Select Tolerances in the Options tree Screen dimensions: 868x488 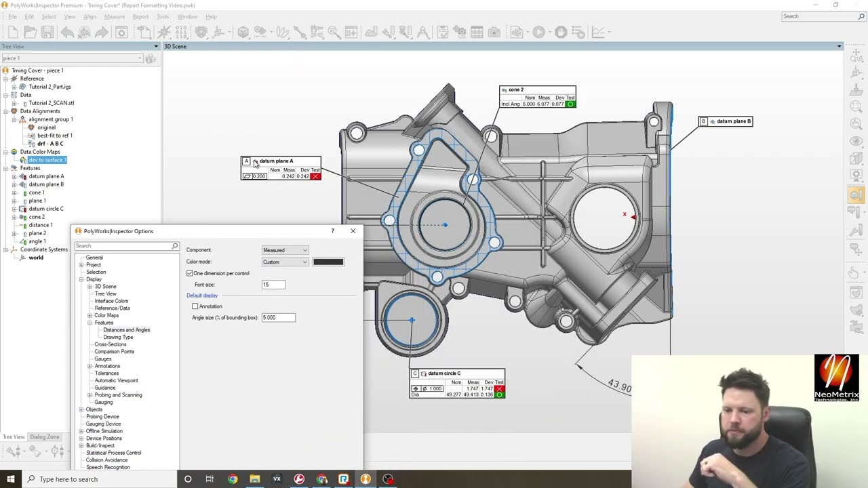(106, 373)
